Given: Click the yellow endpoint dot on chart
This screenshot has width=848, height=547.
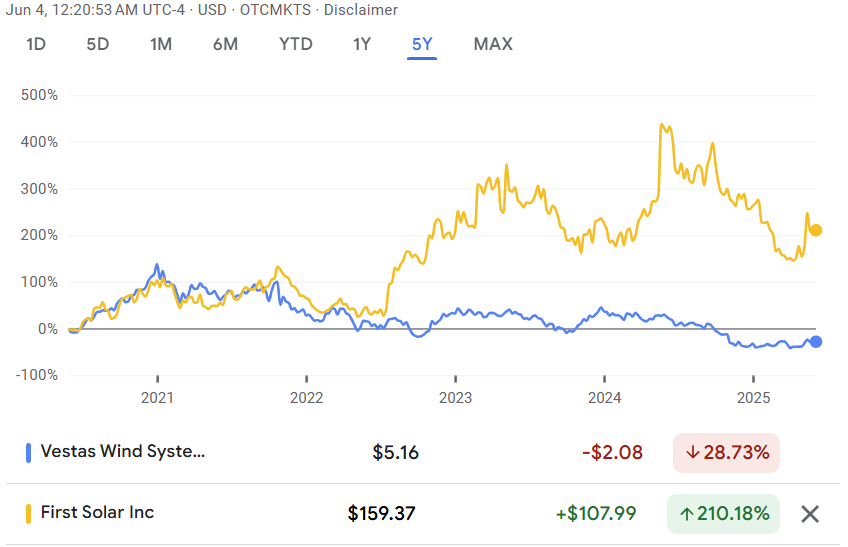Looking at the screenshot, I should click(x=816, y=230).
